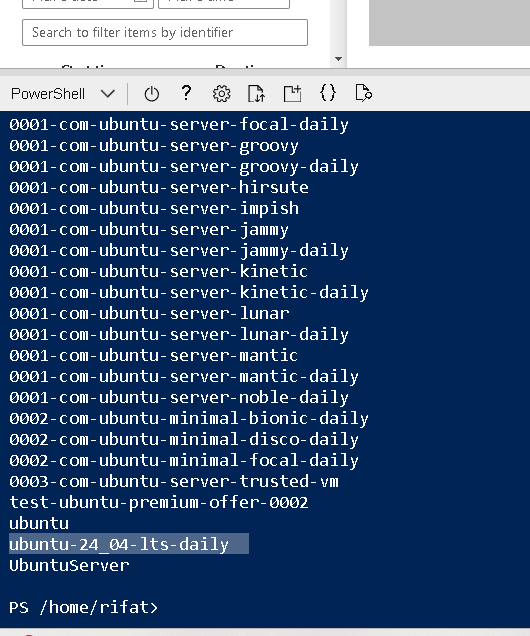The image size is (530, 636).
Task: Open Cloud Shell help question mark
Action: [186, 93]
